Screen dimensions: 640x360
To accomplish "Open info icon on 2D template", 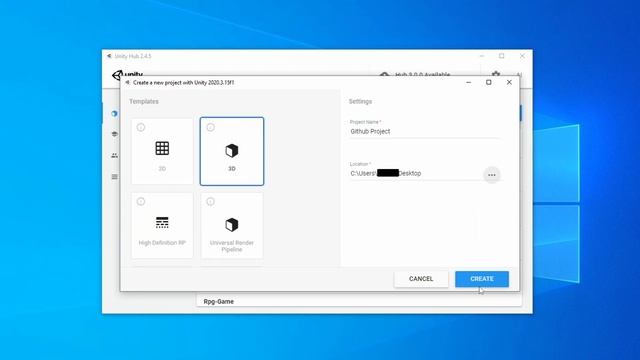I will [141, 127].
